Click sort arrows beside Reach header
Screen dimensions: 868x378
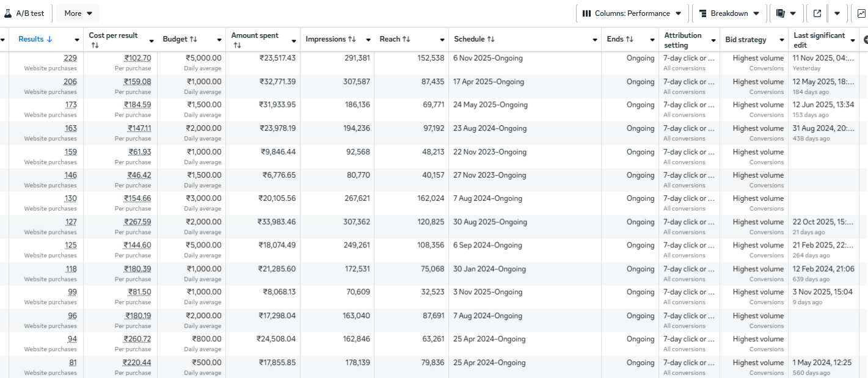tap(406, 40)
